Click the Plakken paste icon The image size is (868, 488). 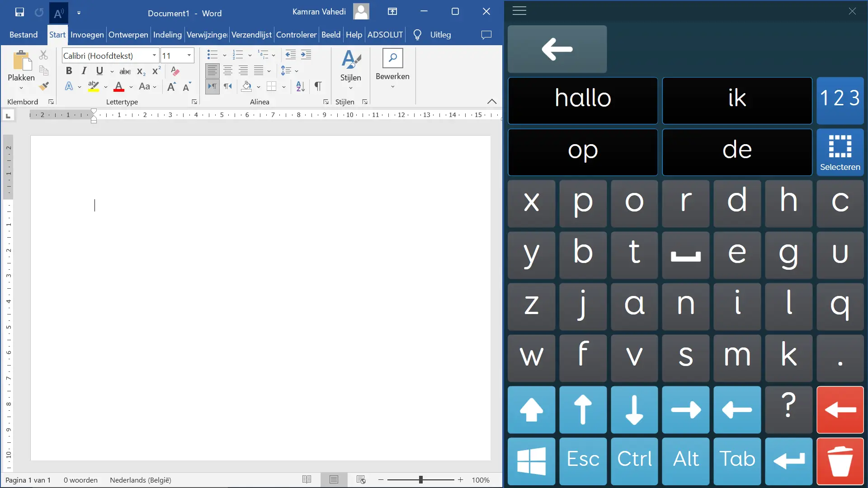click(21, 61)
